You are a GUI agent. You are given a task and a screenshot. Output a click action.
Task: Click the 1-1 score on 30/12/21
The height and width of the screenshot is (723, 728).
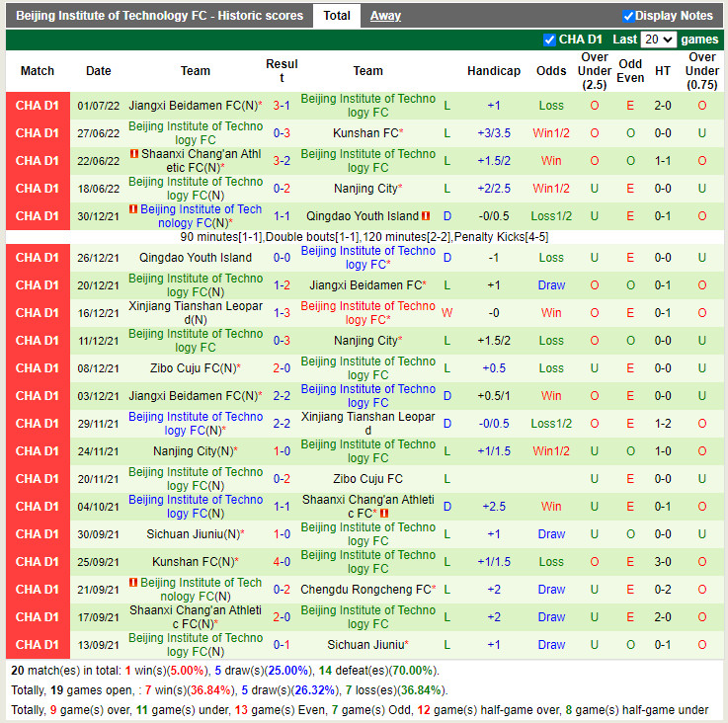pos(282,216)
